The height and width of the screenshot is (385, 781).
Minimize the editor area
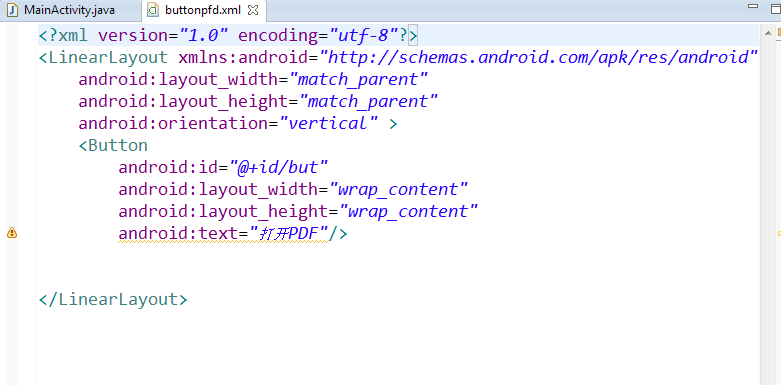tap(753, 6)
